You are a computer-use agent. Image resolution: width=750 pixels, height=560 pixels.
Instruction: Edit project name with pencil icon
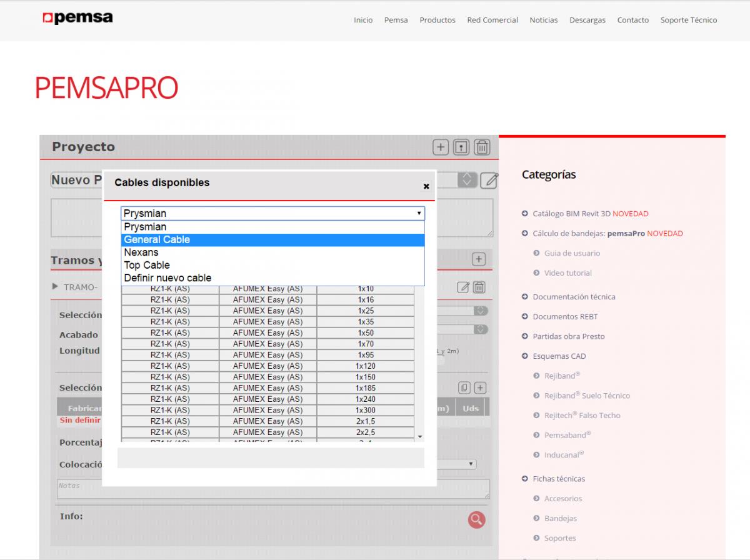click(491, 181)
